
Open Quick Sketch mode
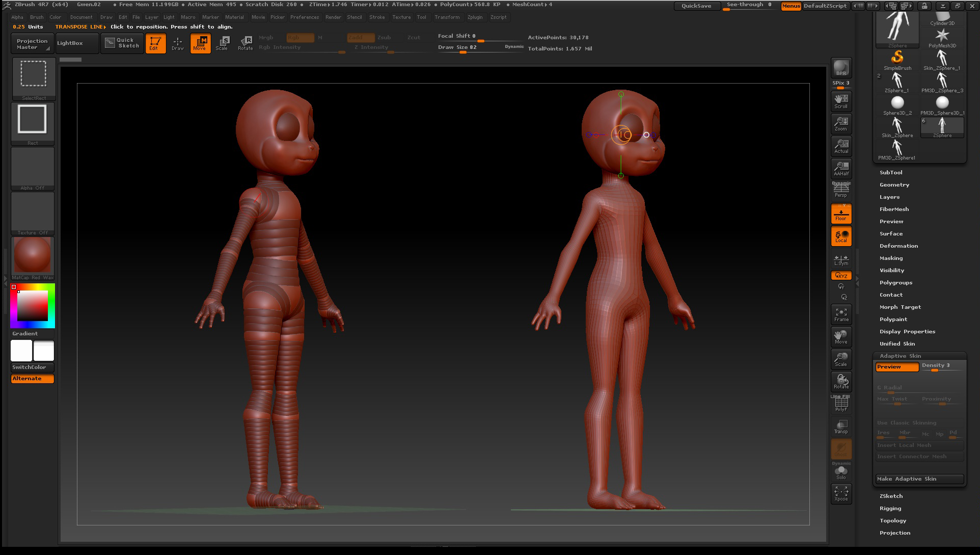122,43
